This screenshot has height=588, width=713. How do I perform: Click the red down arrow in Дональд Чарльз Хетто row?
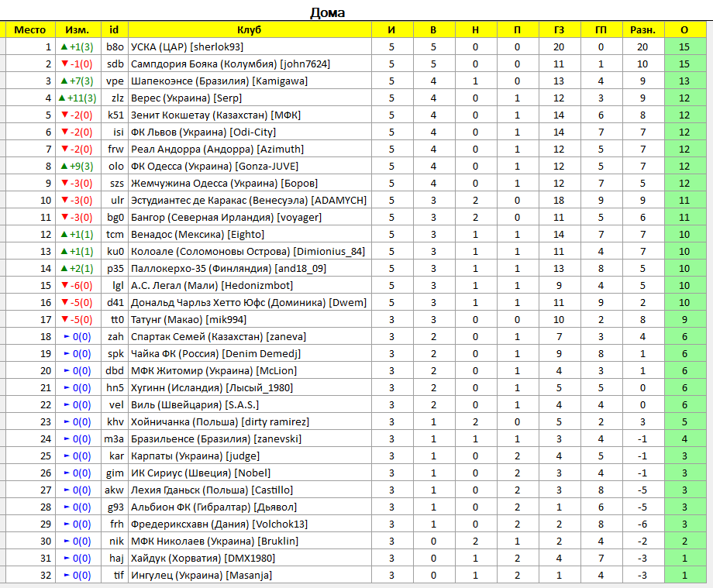[x=64, y=302]
